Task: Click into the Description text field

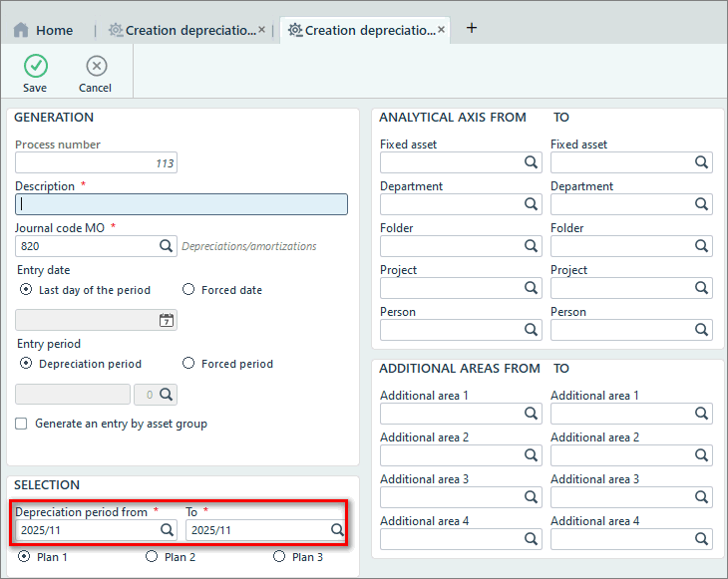Action: point(182,204)
